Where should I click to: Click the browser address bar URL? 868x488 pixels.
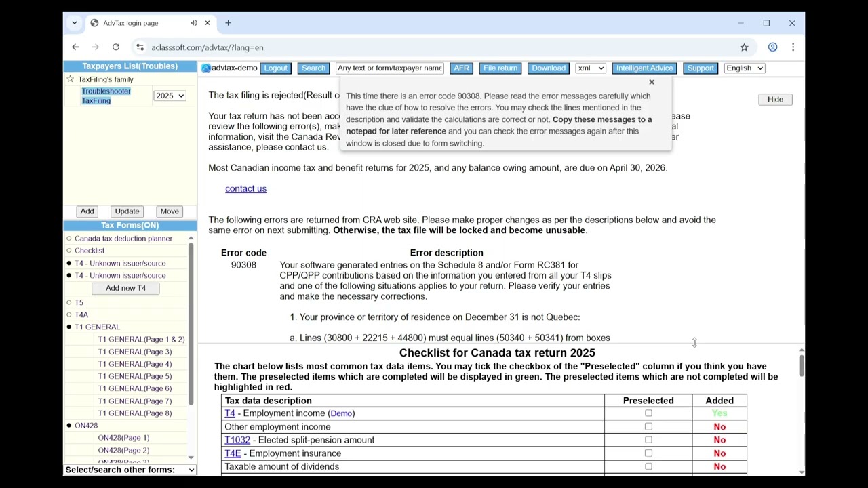click(208, 47)
